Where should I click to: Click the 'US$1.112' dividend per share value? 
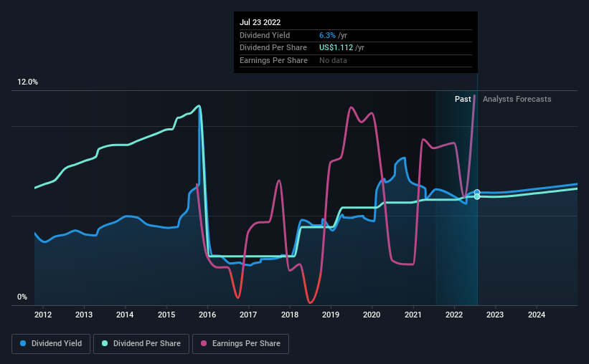[336, 48]
